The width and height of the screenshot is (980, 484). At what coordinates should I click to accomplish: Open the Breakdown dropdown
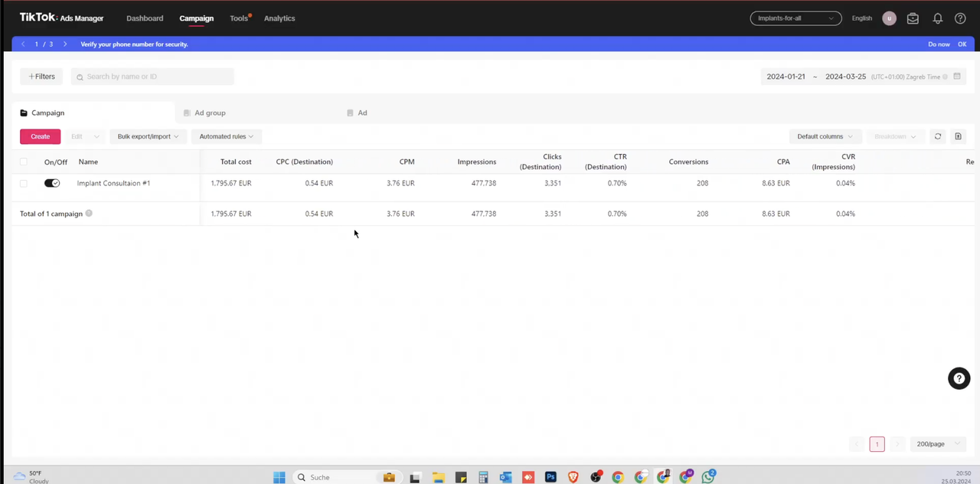pyautogui.click(x=895, y=136)
